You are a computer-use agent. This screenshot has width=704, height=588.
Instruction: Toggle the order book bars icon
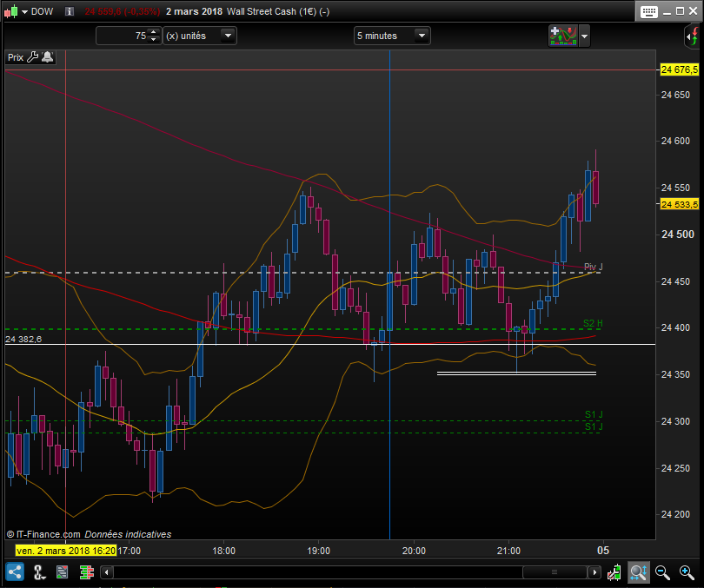[x=86, y=572]
